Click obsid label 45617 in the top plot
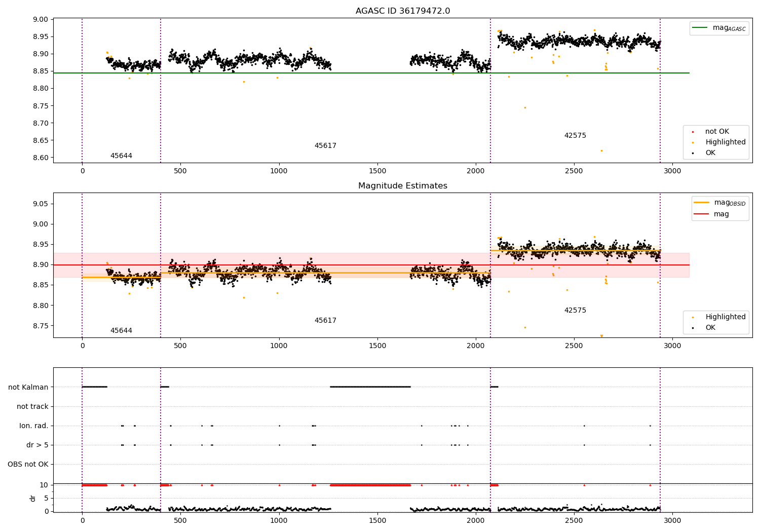The height and width of the screenshot is (532, 760). (325, 146)
